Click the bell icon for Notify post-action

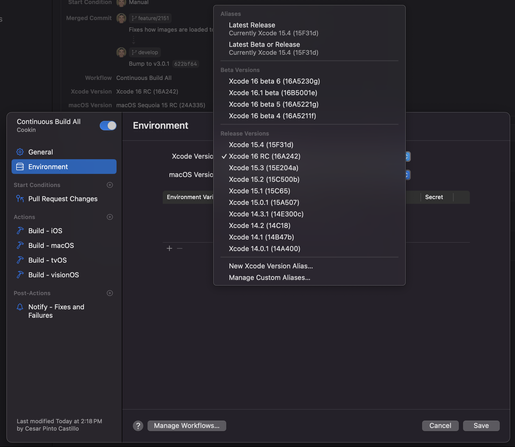pyautogui.click(x=20, y=307)
